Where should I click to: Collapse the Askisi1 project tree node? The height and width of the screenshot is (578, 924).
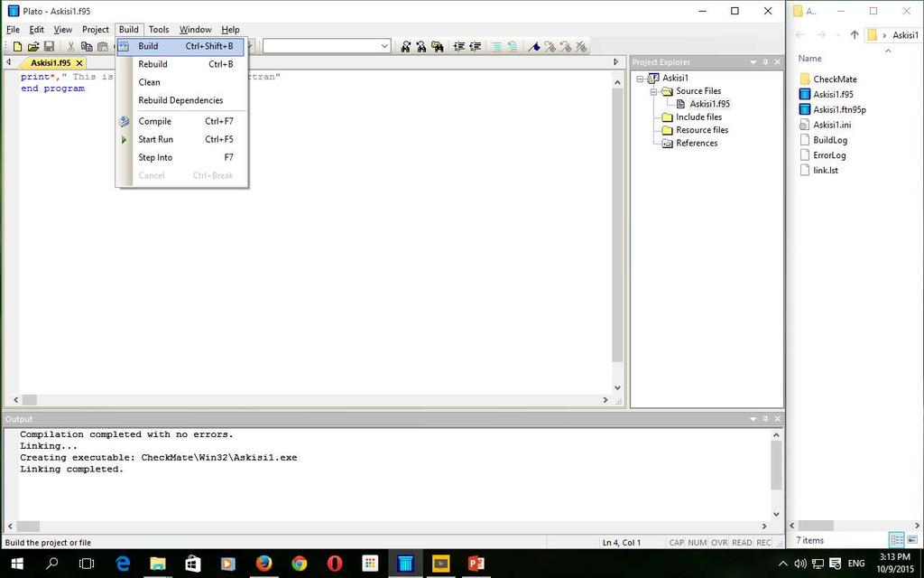(640, 79)
